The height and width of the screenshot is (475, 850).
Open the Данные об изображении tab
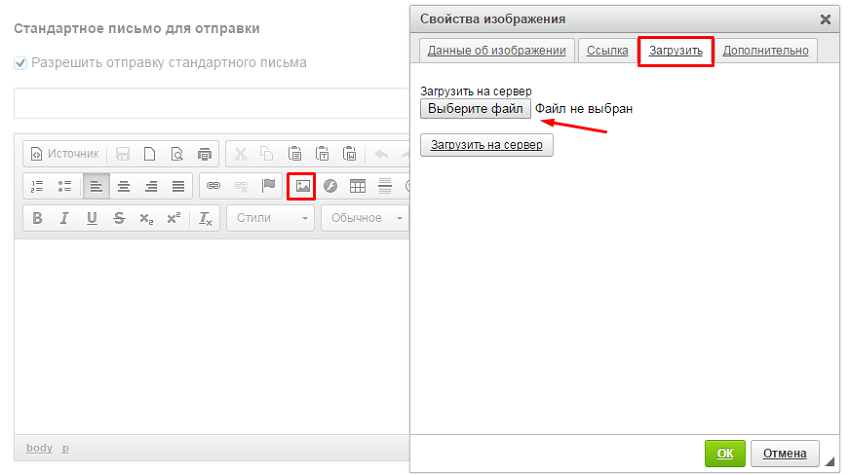click(x=497, y=50)
